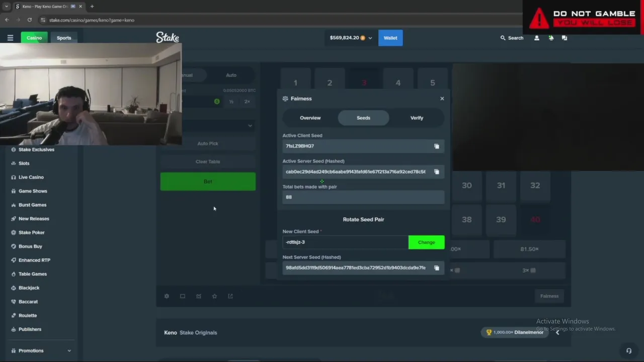The width and height of the screenshot is (644, 362).
Task: Reload the browser page
Action: tap(30, 20)
